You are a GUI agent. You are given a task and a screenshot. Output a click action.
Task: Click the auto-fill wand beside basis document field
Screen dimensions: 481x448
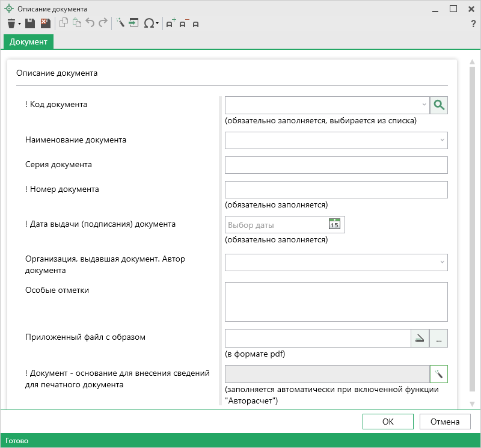pos(439,375)
